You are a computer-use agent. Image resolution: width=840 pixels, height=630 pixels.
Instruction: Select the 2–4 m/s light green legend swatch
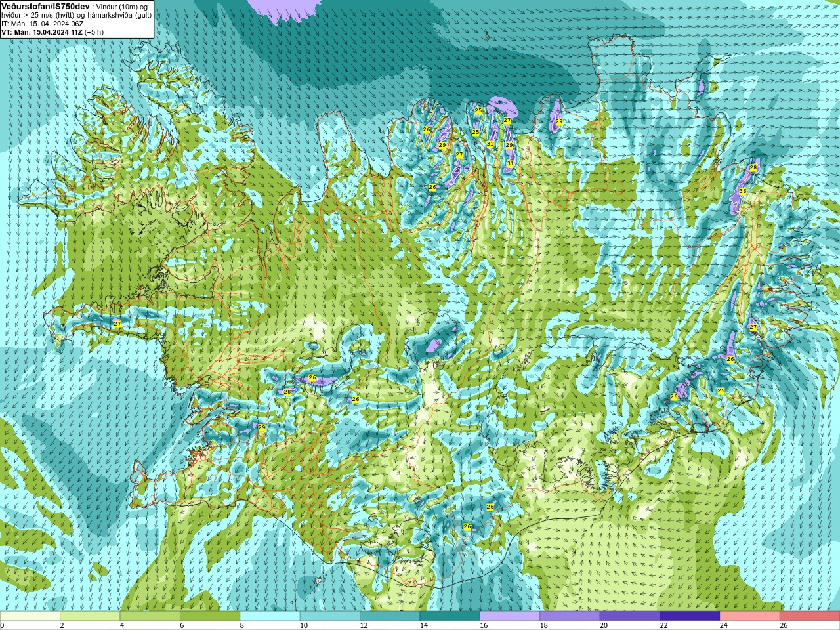coord(90,616)
